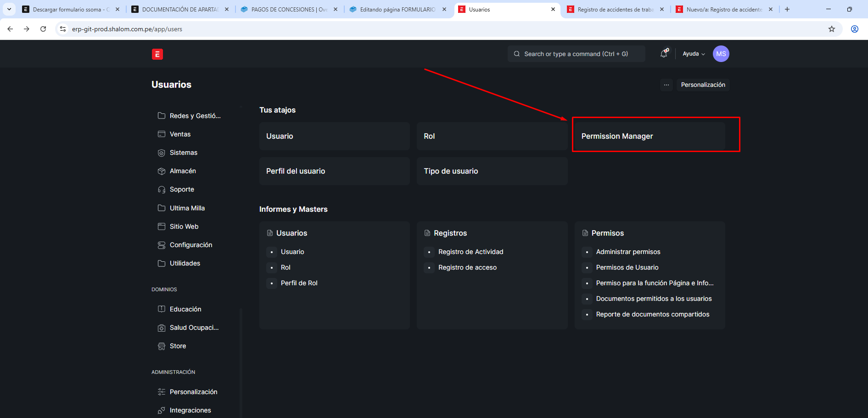Bookmark this page with the star icon
Image resolution: width=868 pixels, height=418 pixels.
pyautogui.click(x=831, y=29)
